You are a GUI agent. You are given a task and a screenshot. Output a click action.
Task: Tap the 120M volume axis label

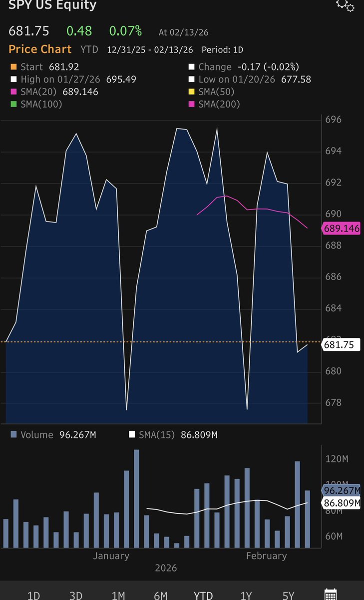click(336, 459)
